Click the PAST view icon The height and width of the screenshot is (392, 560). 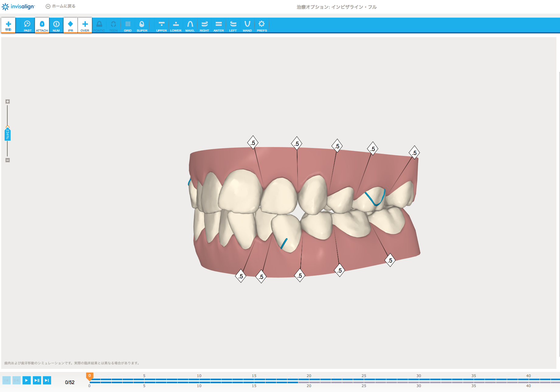pyautogui.click(x=27, y=25)
